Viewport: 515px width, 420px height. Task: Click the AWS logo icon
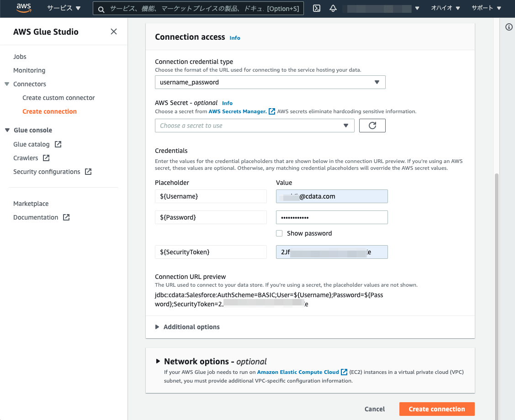tap(23, 8)
